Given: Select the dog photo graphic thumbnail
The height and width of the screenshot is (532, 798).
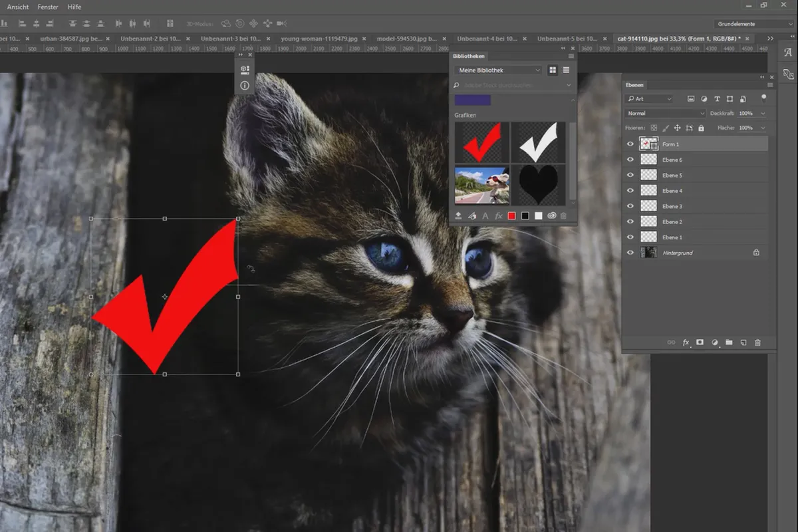Looking at the screenshot, I should pos(482,186).
